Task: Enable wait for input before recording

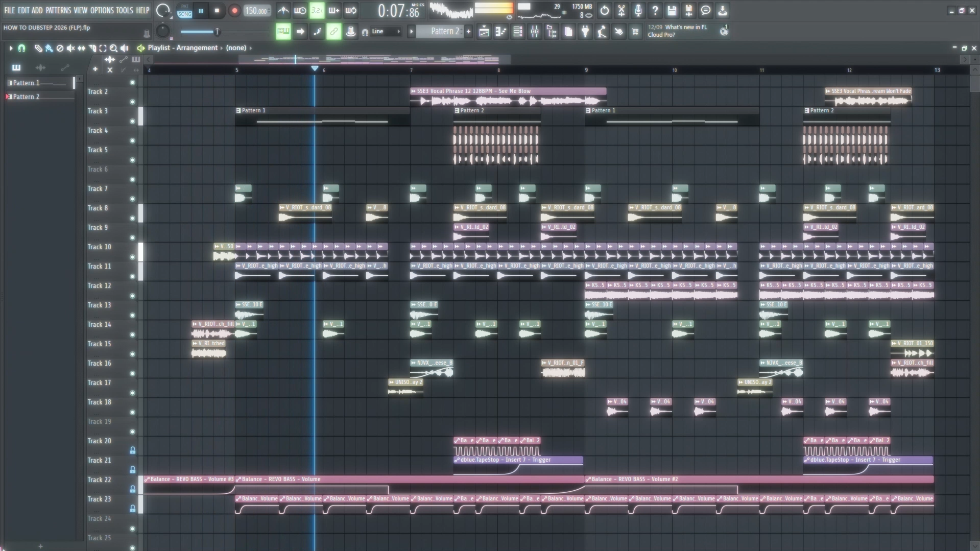Action: click(300, 10)
